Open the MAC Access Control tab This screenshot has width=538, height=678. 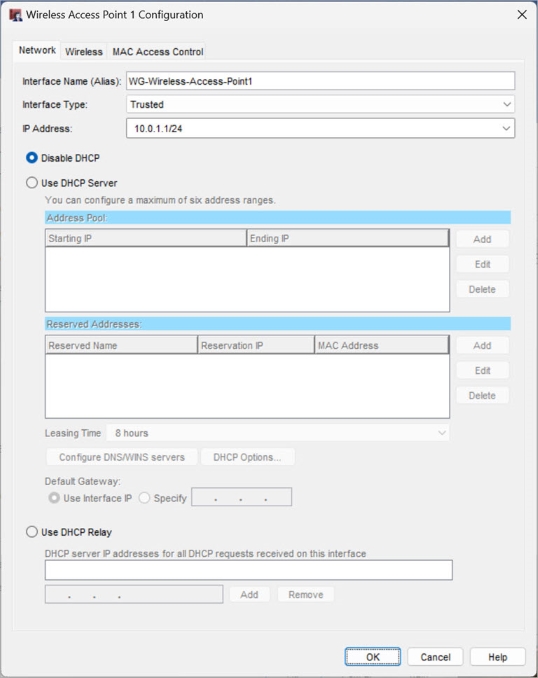coord(157,52)
